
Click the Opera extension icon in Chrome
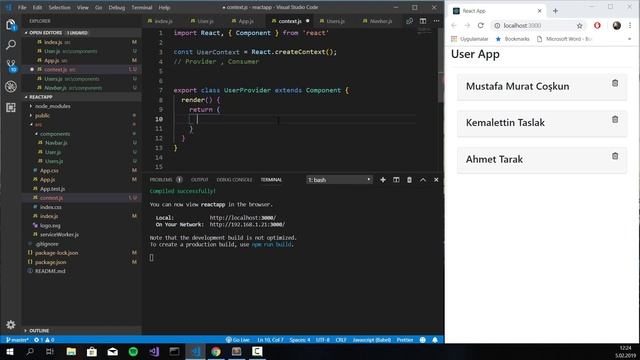(597, 25)
